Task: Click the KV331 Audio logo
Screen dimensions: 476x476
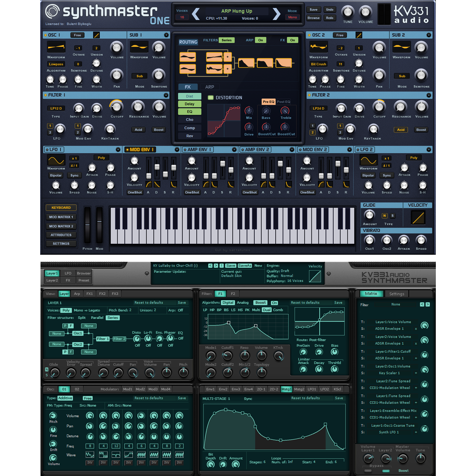Action: (x=412, y=14)
